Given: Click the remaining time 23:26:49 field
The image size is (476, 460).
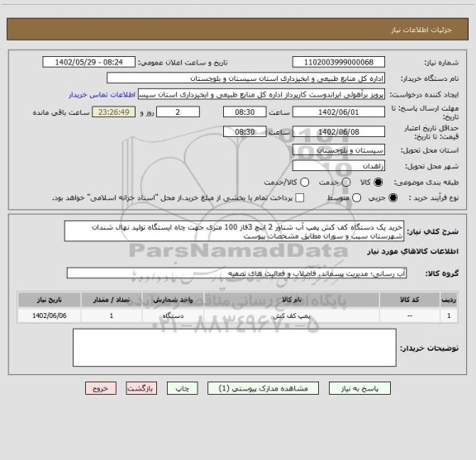Looking at the screenshot, I should tap(114, 112).
